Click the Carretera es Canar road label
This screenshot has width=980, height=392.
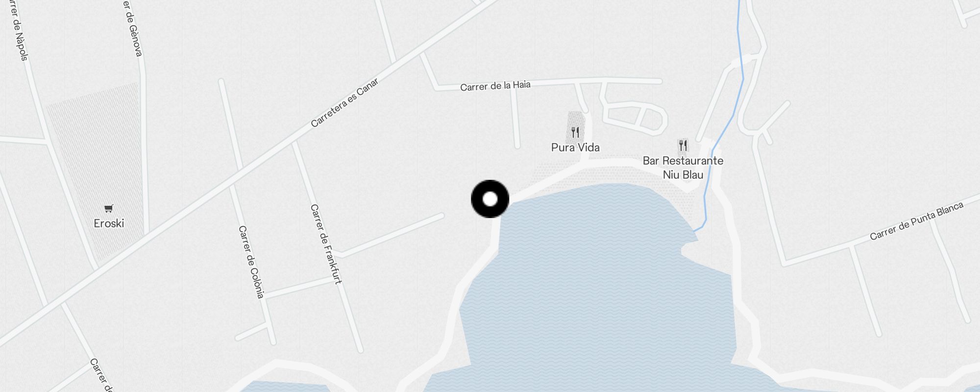[x=344, y=103]
